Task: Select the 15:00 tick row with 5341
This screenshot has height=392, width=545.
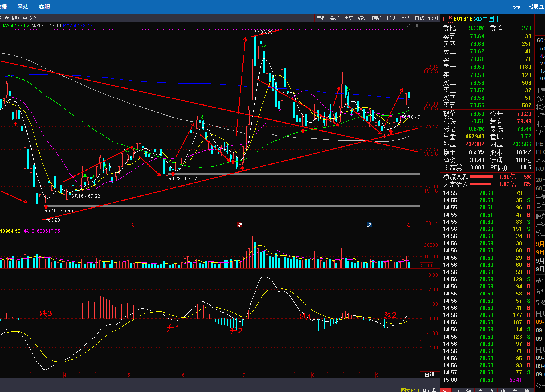Action: point(487,380)
